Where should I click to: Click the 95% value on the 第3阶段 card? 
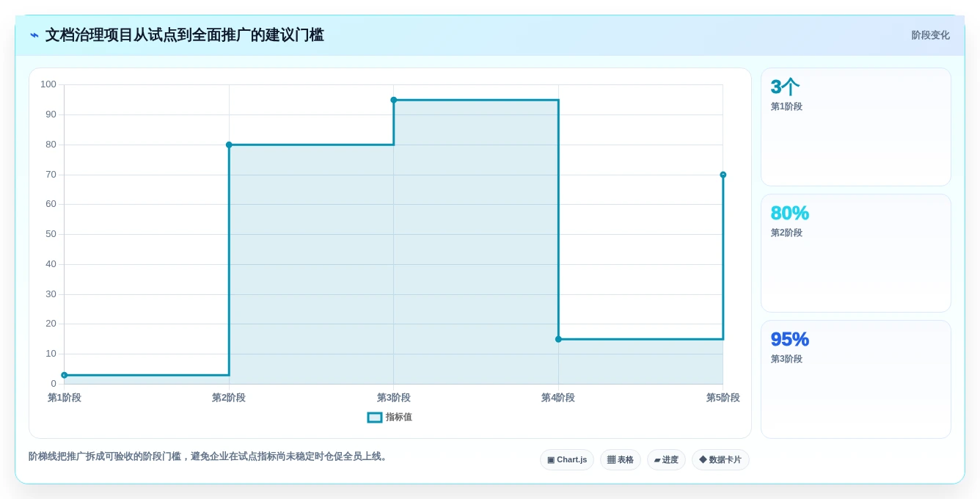pyautogui.click(x=789, y=340)
